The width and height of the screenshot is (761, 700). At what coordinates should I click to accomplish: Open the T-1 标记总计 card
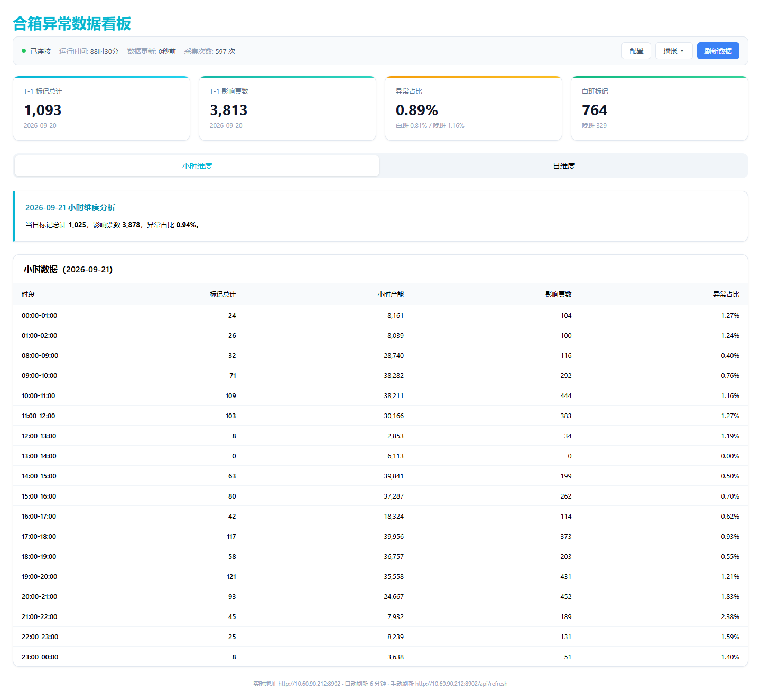101,108
